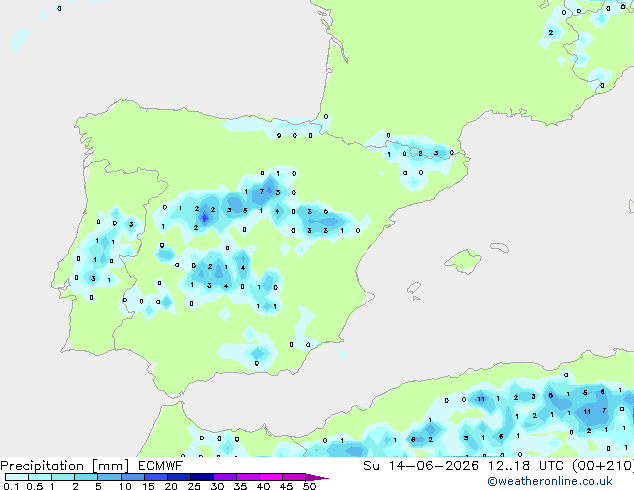Click the legend scale label "15"
Viewport: 634px width, 490px height.
click(148, 486)
